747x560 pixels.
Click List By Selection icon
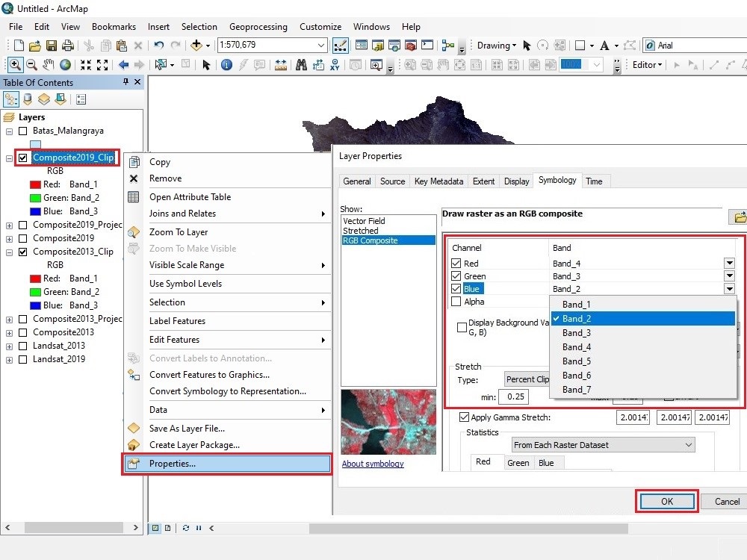click(x=61, y=99)
